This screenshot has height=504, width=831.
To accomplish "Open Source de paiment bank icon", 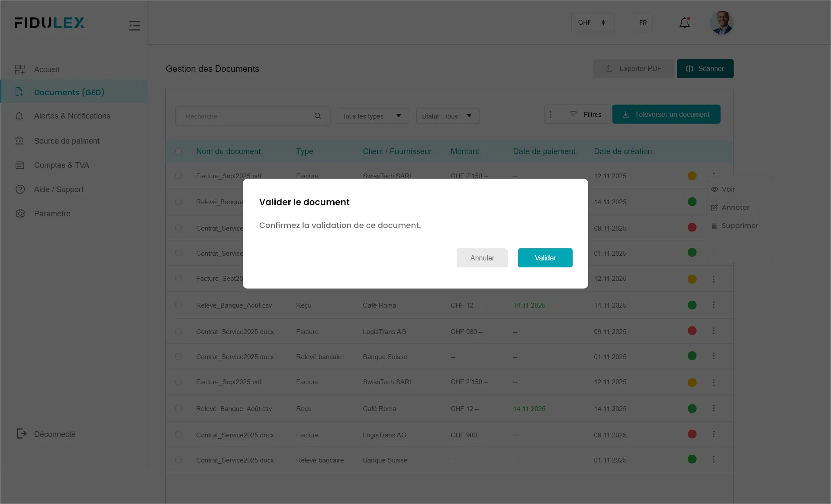I will click(x=19, y=141).
